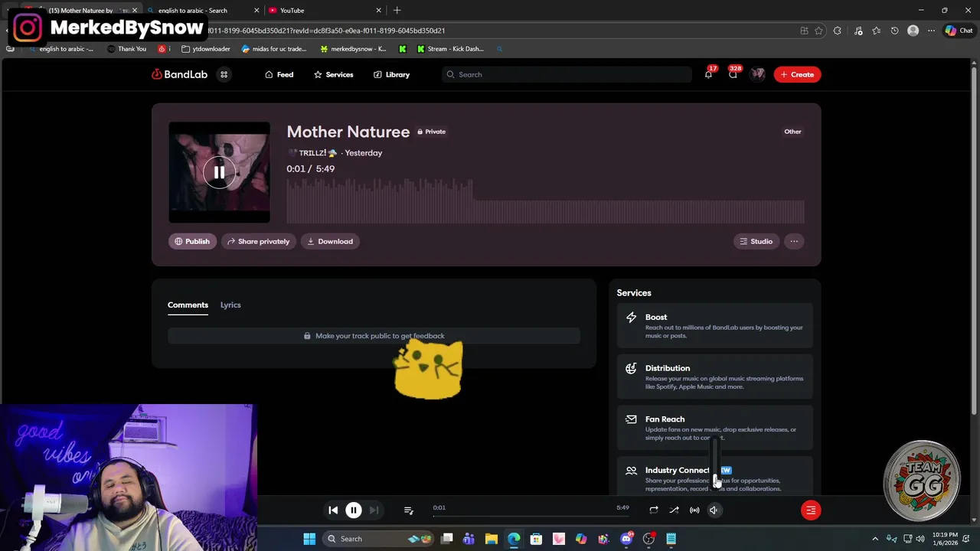The width and height of the screenshot is (980, 551).
Task: Open the Services menu item
Action: pos(333,74)
